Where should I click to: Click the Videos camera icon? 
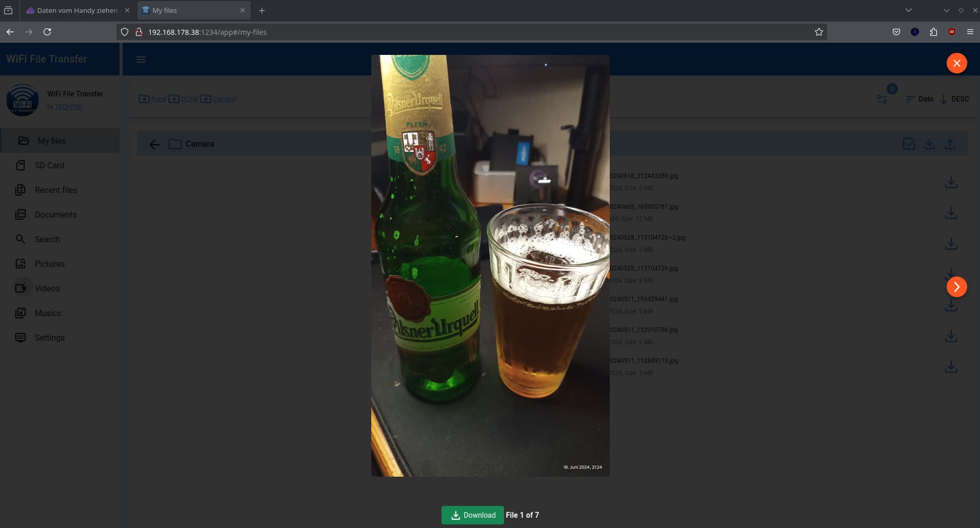tap(21, 288)
